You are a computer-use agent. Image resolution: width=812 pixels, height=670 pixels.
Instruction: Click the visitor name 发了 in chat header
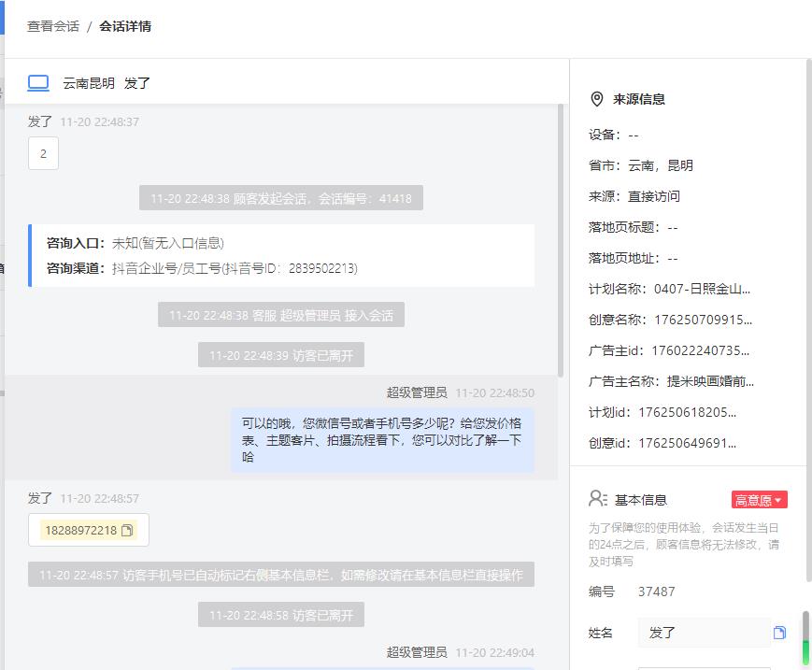click(x=136, y=83)
